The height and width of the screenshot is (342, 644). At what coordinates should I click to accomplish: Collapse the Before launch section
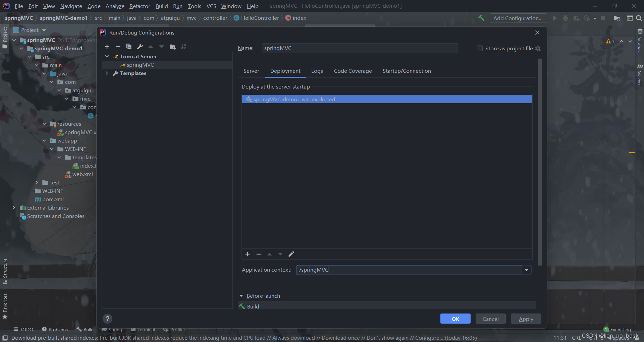(241, 296)
